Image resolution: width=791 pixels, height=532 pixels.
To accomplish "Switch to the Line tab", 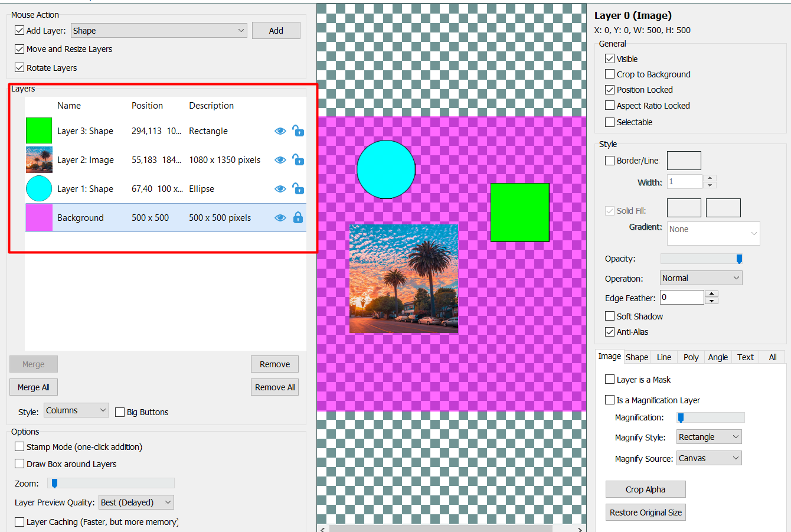I will tap(664, 357).
